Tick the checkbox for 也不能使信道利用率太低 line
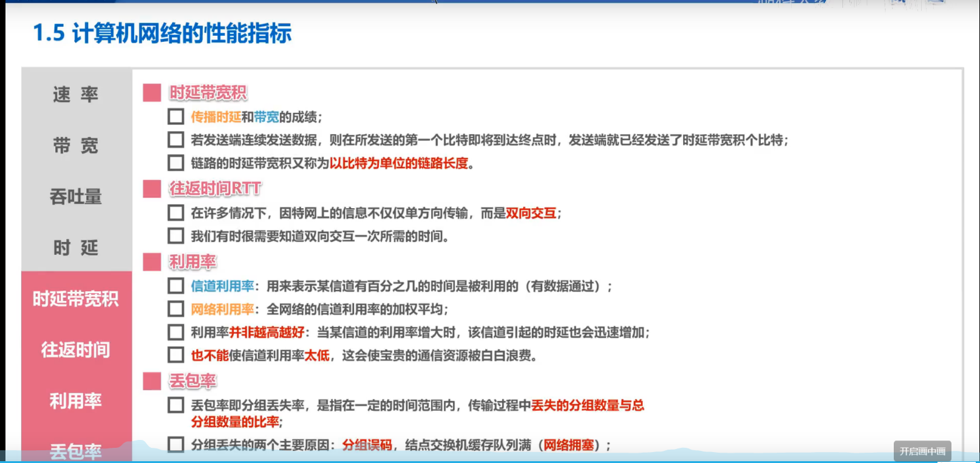This screenshot has height=463, width=980. click(175, 355)
